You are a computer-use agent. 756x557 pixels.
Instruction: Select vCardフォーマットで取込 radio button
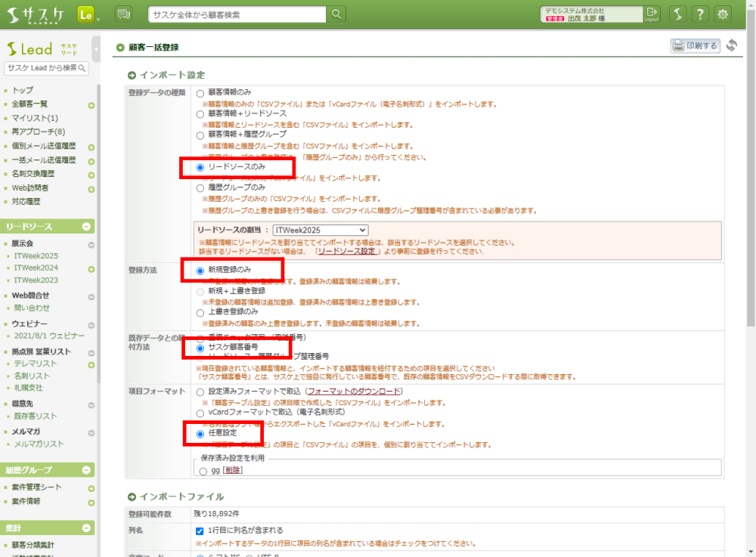200,413
